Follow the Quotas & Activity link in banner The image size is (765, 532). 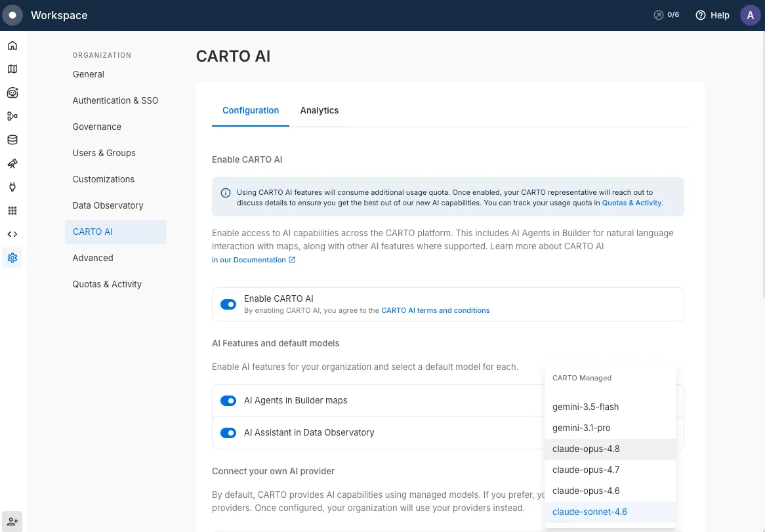click(631, 203)
